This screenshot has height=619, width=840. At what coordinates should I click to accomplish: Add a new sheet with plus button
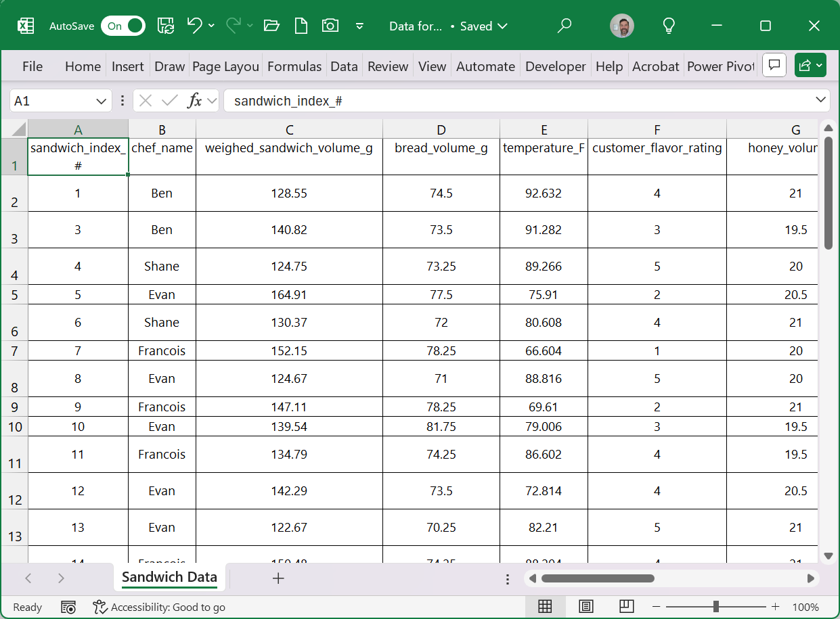point(278,578)
